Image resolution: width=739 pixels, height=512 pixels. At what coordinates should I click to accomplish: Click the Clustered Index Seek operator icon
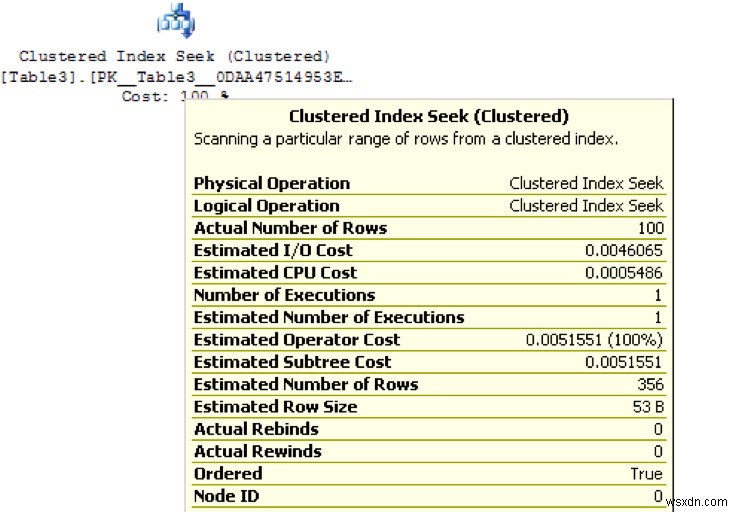[176, 20]
